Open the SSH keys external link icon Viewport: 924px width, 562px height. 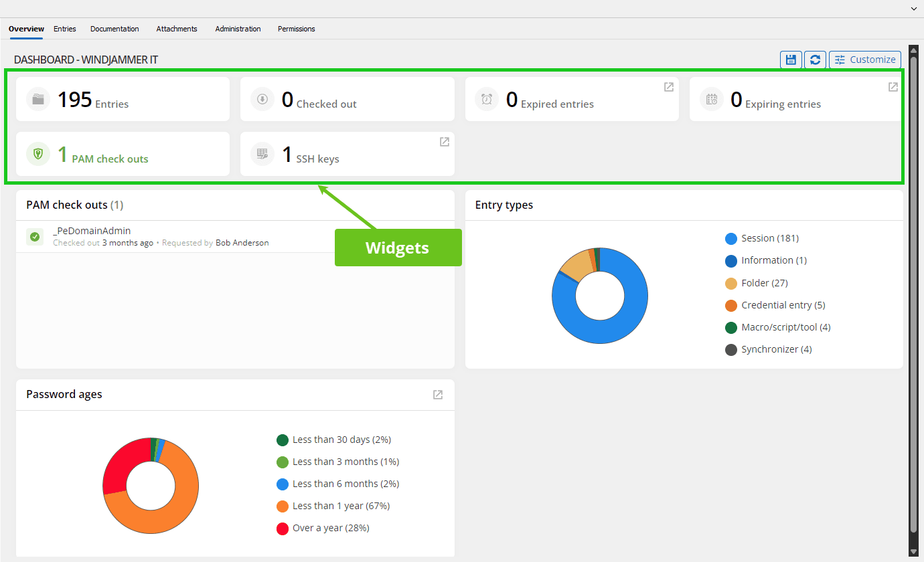444,142
